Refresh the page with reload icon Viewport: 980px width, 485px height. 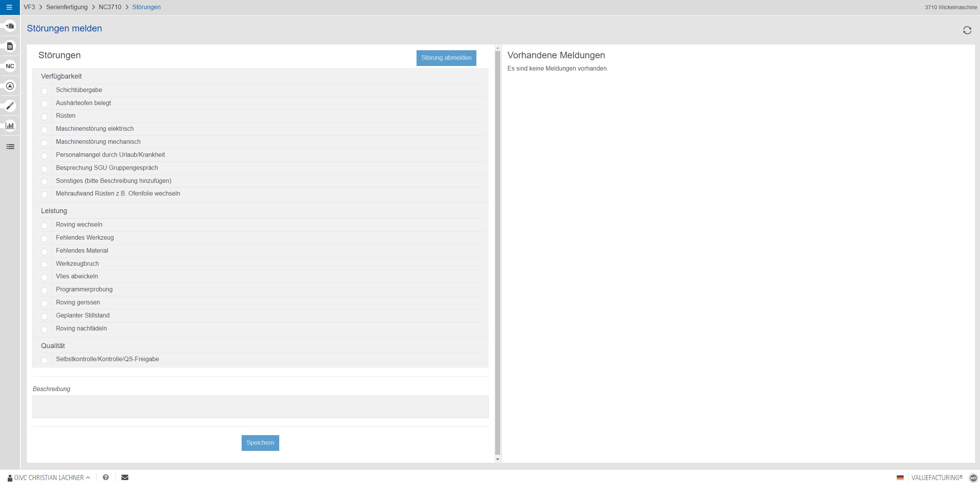[x=967, y=30]
